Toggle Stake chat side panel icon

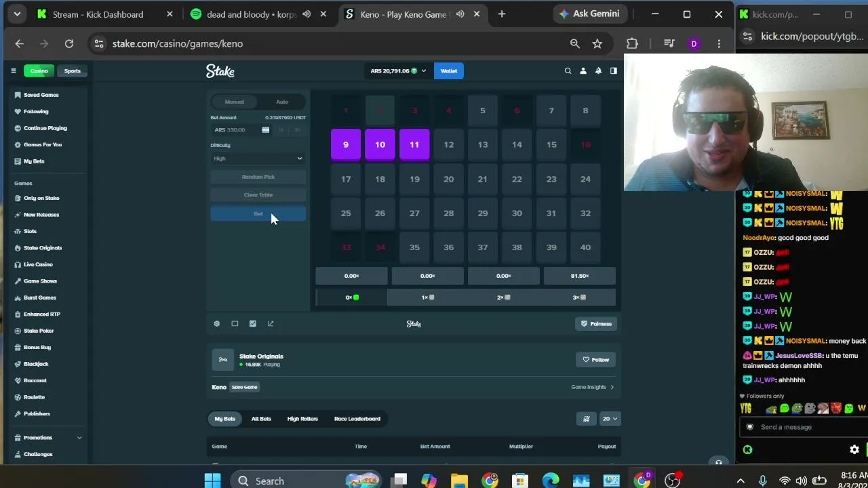614,70
